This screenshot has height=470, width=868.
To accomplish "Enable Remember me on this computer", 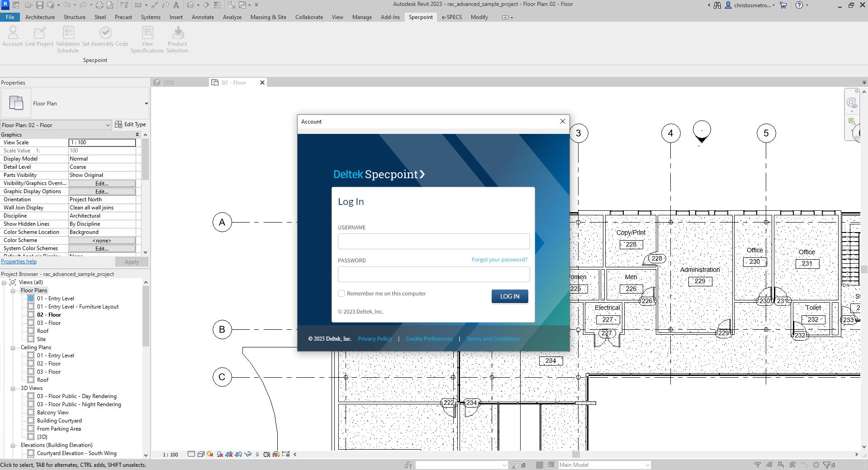I will pyautogui.click(x=342, y=294).
